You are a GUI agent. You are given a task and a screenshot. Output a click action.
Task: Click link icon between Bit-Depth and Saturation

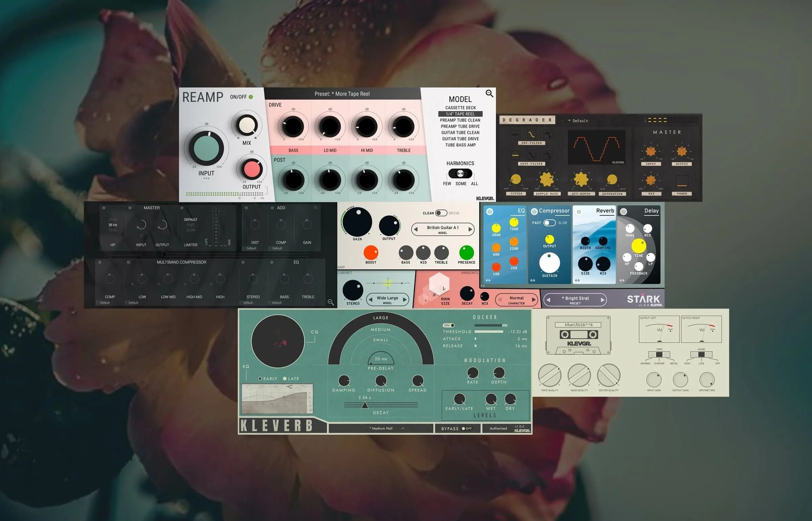(x=599, y=179)
